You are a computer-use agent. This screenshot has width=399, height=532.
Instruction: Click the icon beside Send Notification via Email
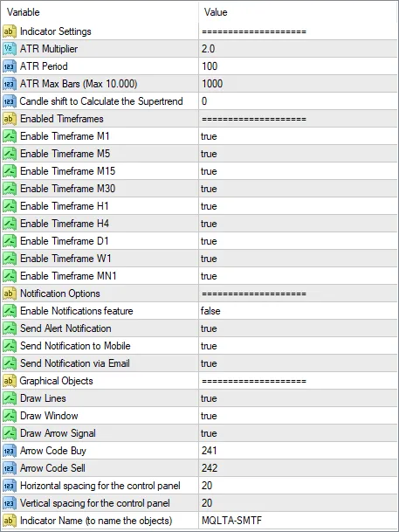coord(10,363)
